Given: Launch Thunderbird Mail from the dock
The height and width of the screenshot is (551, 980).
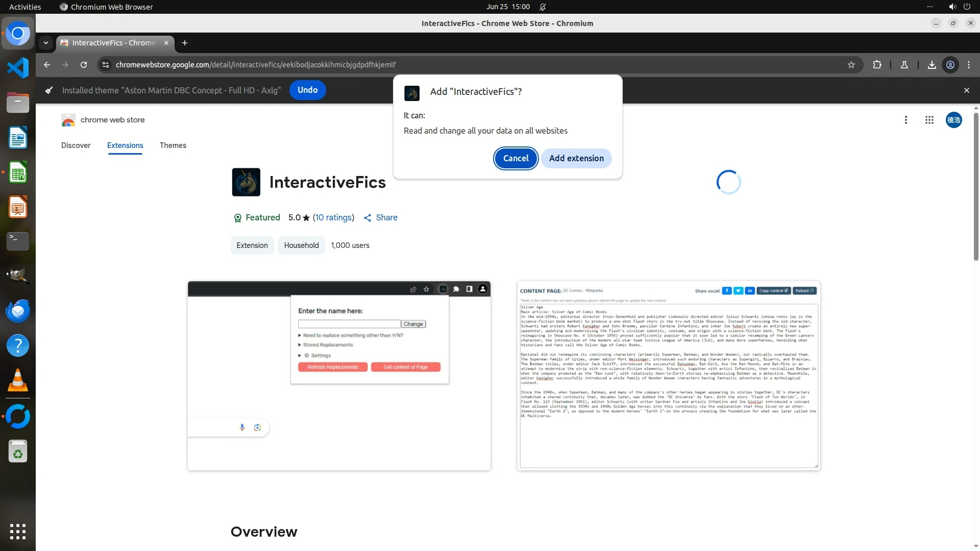Looking at the screenshot, I should point(18,311).
